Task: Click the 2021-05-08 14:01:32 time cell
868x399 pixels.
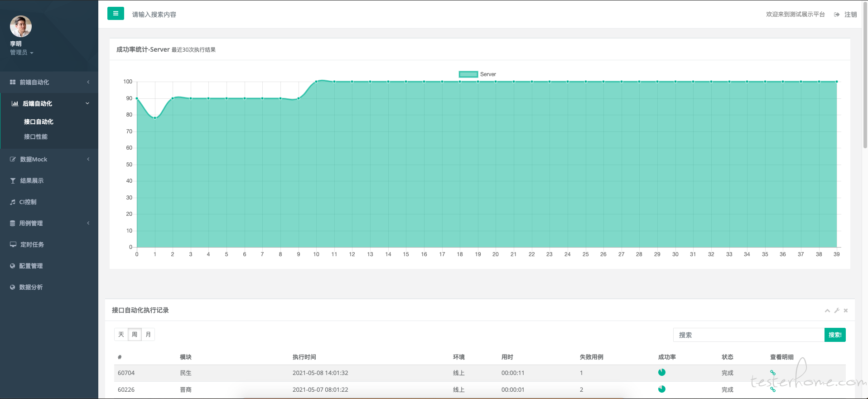Action: pyautogui.click(x=320, y=373)
